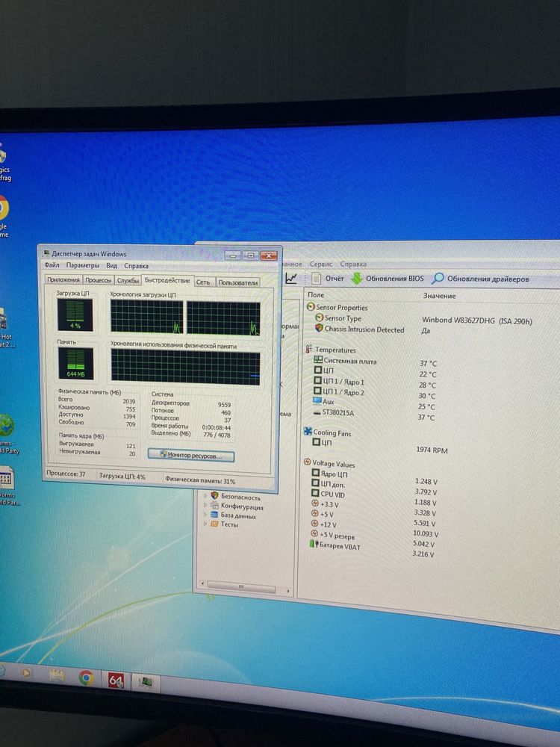The height and width of the screenshot is (747, 560).
Task: Open Справка menu in AIDA64
Action: pyautogui.click(x=353, y=264)
